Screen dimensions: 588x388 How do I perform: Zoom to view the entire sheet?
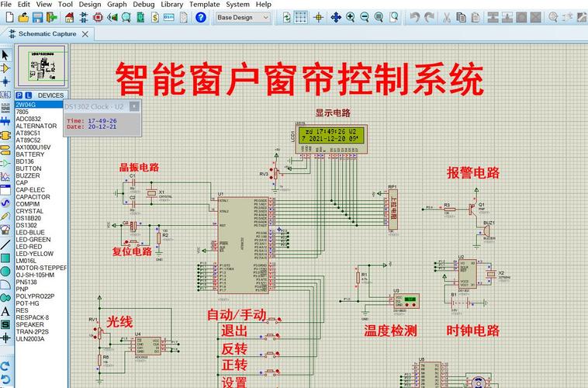pos(379,17)
